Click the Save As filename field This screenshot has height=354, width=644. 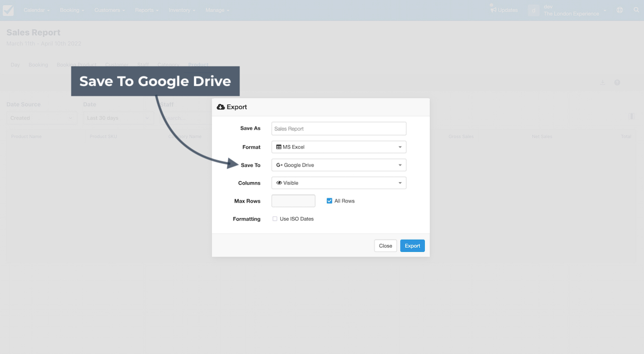(339, 128)
